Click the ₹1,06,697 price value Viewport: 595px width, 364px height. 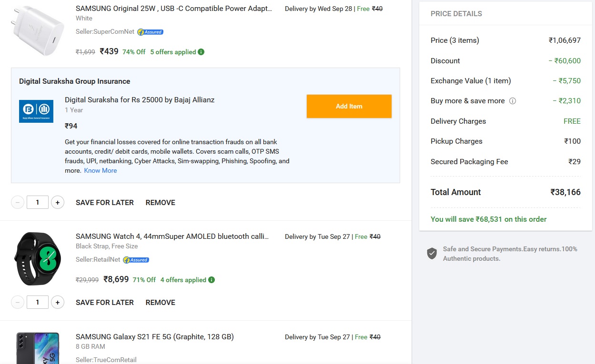[x=565, y=40]
